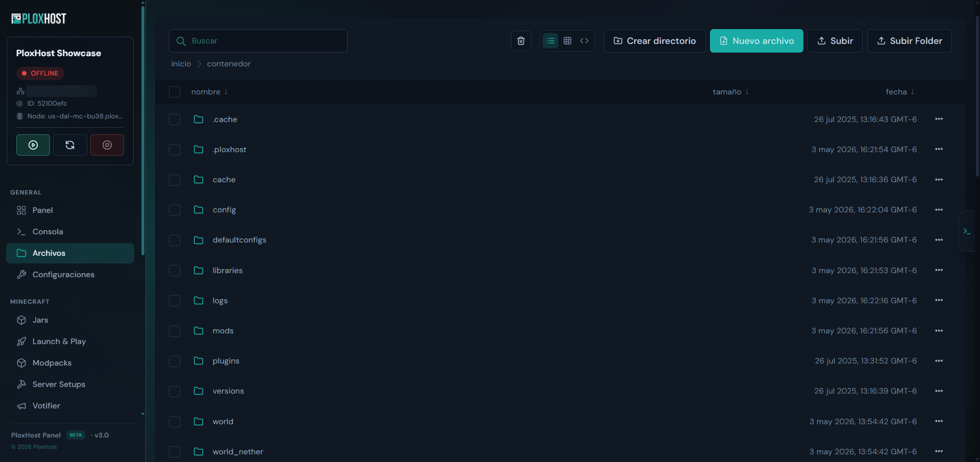
Task: Open more options for config row
Action: (939, 210)
